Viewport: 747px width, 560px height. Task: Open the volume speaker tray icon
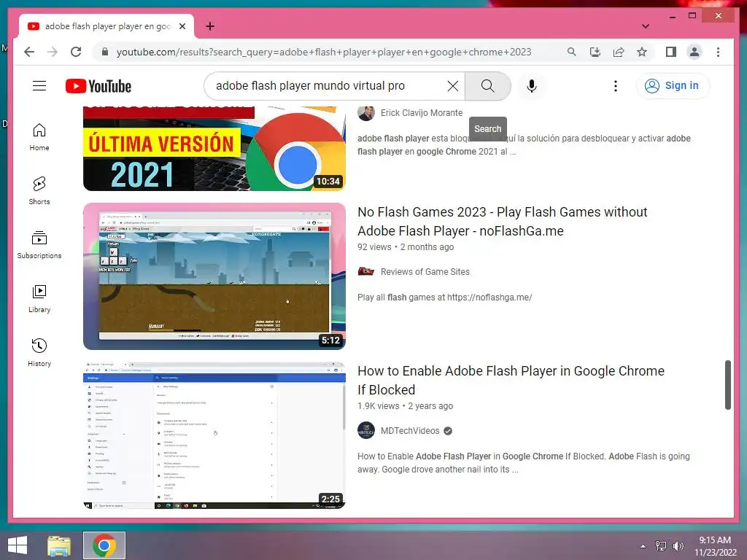point(678,545)
